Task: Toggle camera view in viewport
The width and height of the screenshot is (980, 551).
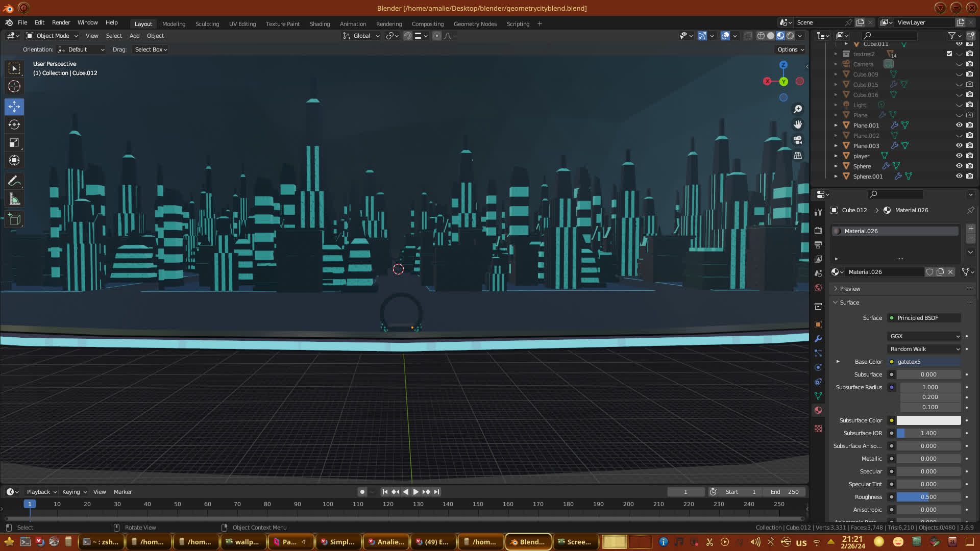Action: [x=798, y=140]
